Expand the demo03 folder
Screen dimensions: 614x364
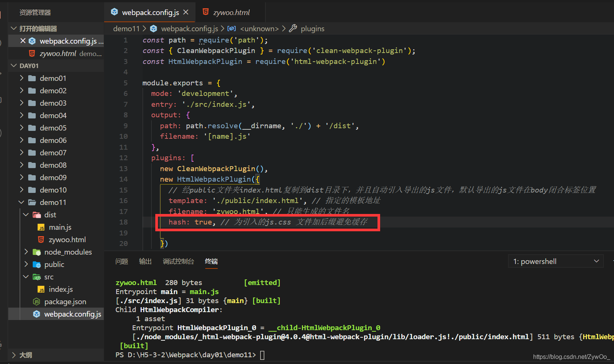pos(21,103)
